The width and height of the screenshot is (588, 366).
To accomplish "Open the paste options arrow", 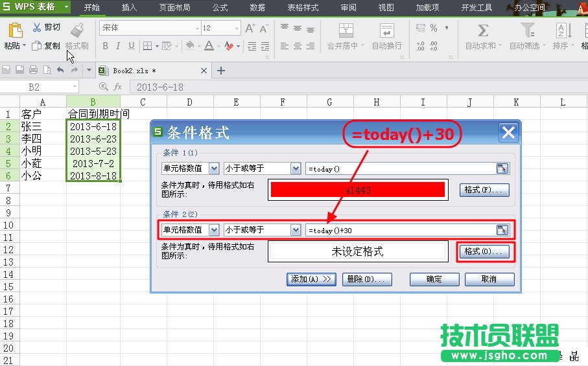I will (x=25, y=46).
